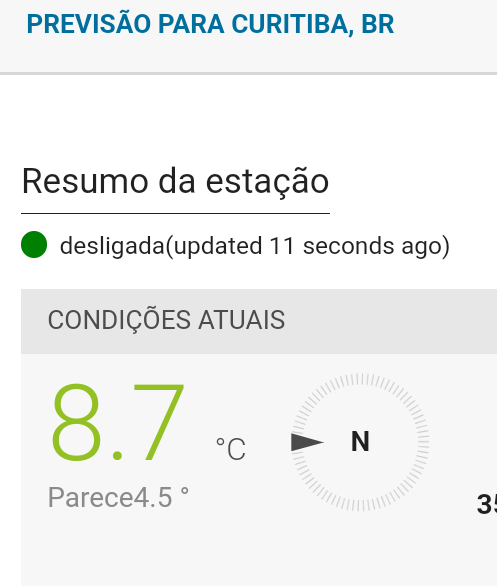Screen dimensions: 497x586
Task: Click the green station status dot
Action: [x=34, y=245]
